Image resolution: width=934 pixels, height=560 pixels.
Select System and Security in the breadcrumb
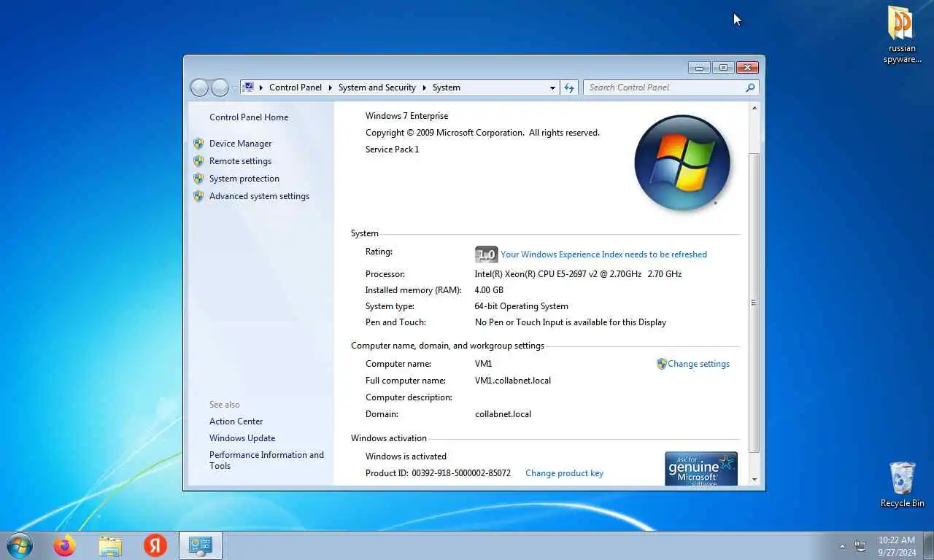(x=377, y=87)
